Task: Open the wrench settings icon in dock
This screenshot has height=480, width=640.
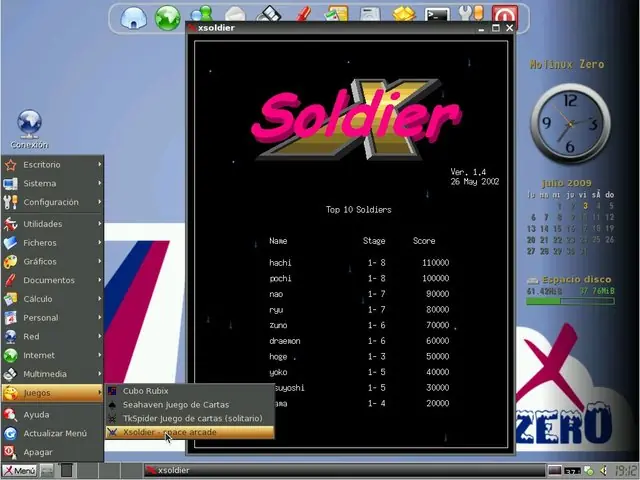Action: (x=471, y=14)
